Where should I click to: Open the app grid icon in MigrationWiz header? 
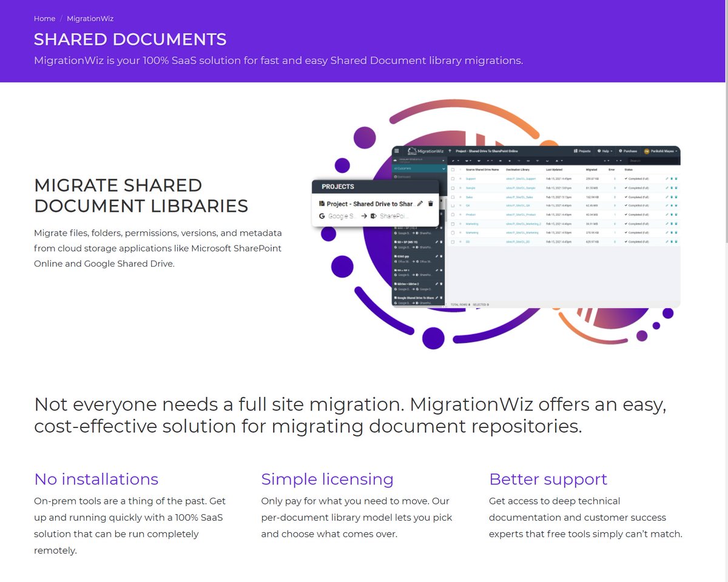point(397,151)
